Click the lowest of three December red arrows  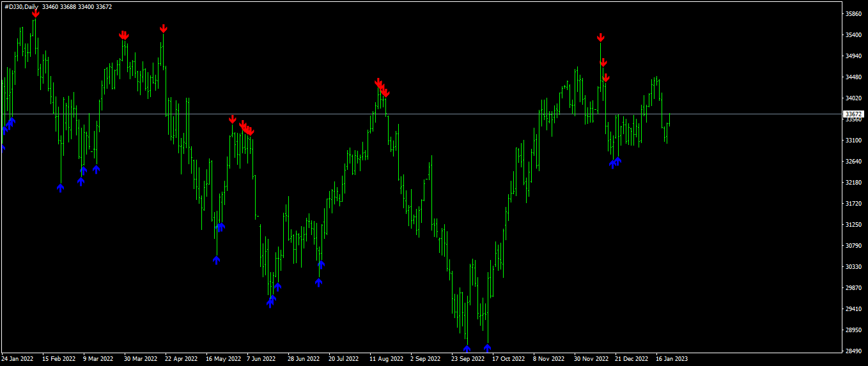(x=606, y=77)
